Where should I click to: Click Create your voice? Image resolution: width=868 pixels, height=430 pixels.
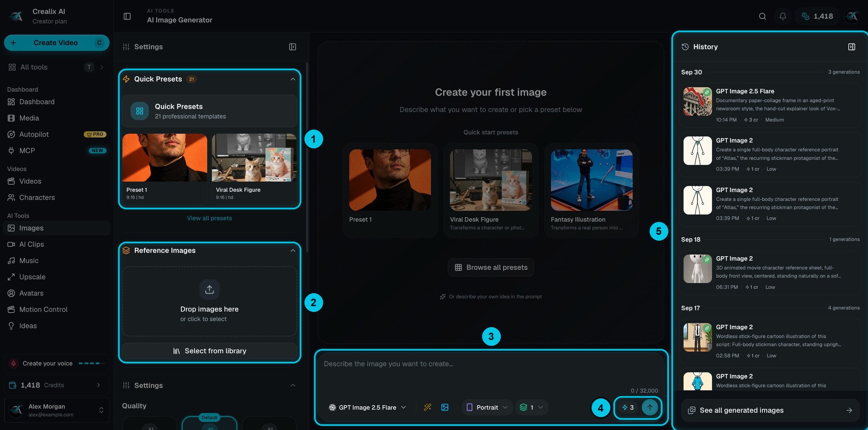pyautogui.click(x=56, y=364)
